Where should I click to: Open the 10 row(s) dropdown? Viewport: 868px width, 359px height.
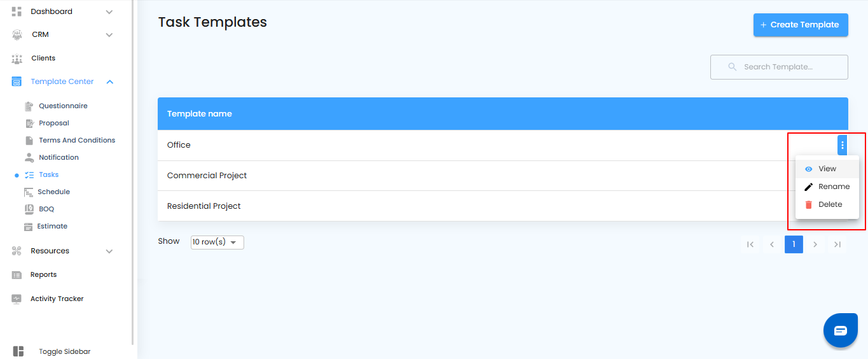[x=217, y=243]
